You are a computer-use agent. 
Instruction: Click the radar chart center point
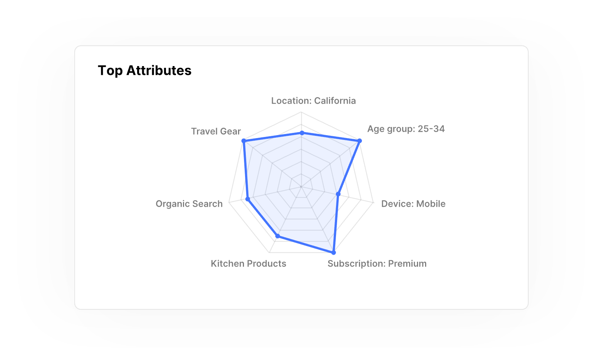coord(301,186)
